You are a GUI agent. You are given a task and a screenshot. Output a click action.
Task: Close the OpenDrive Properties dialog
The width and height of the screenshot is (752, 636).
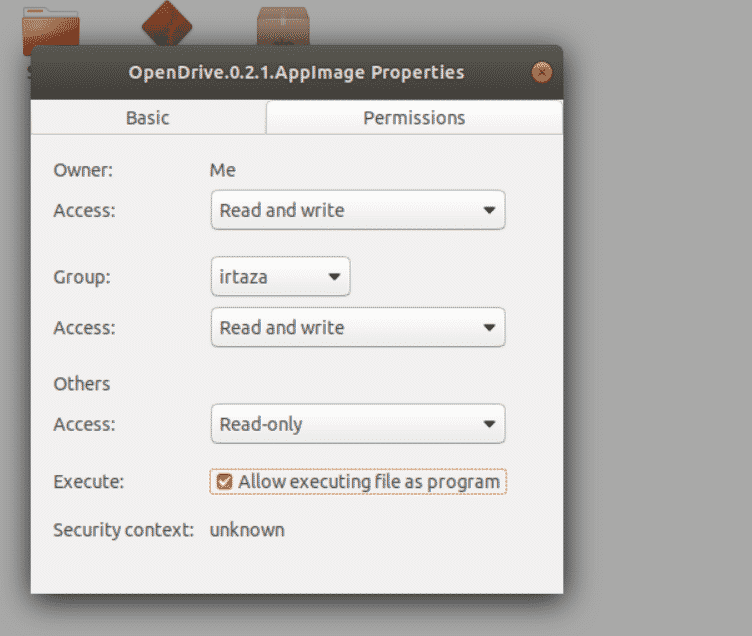[x=542, y=72]
